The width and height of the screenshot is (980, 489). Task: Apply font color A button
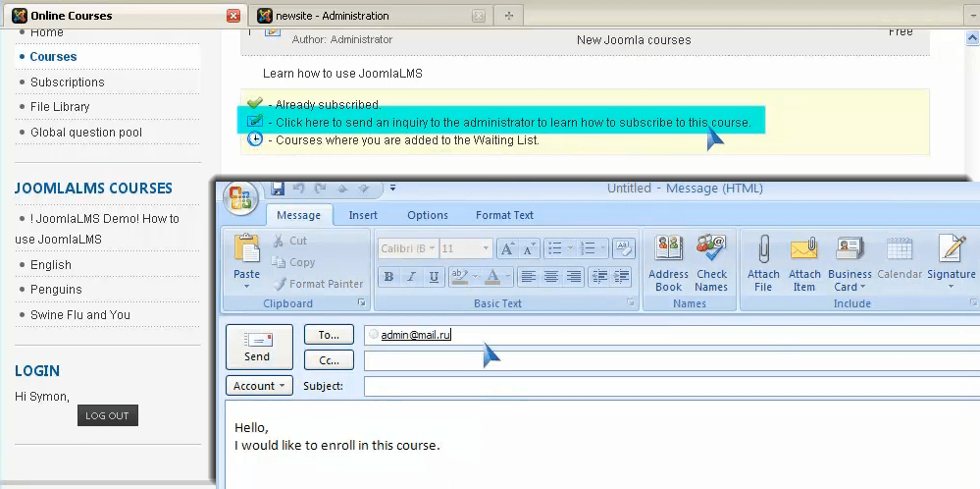pyautogui.click(x=492, y=276)
